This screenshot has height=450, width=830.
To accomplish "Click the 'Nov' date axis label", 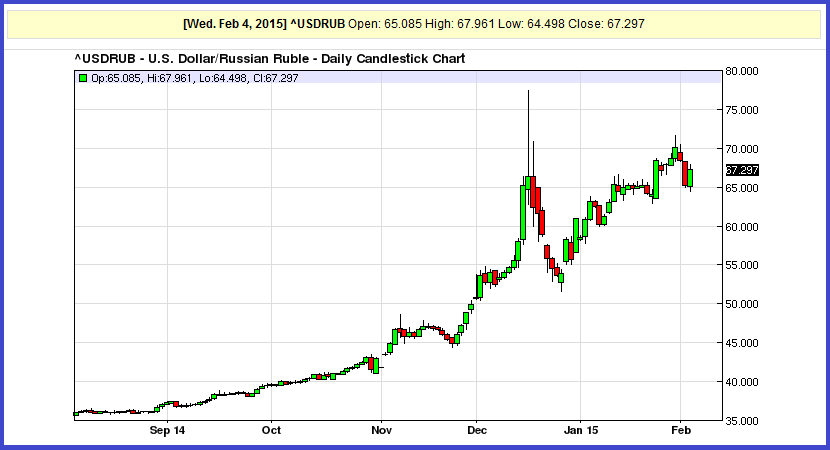I will [x=382, y=430].
